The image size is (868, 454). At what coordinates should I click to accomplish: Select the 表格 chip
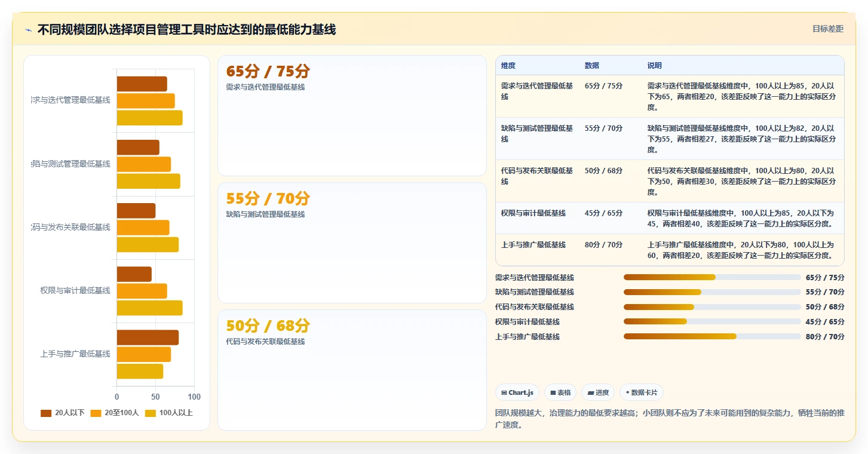click(x=560, y=392)
